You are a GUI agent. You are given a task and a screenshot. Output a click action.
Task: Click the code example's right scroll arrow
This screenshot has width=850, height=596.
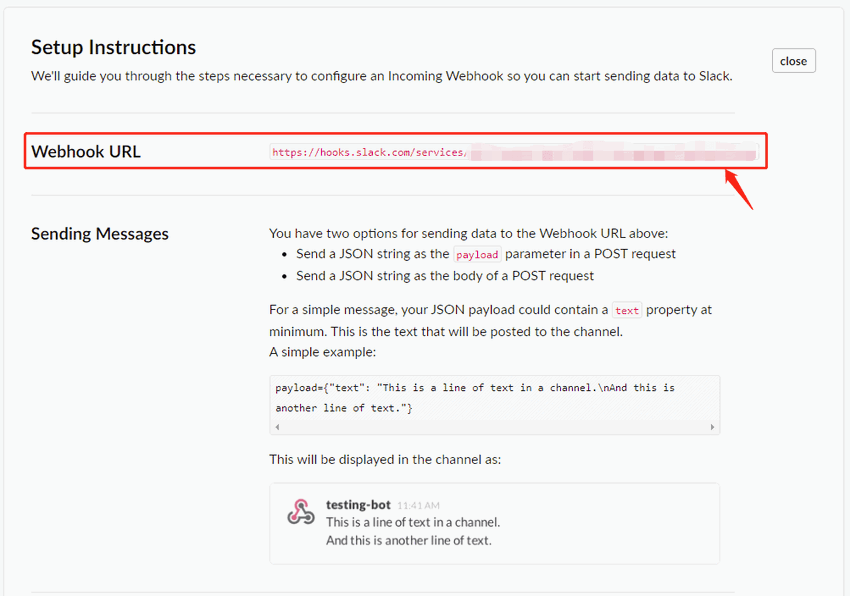[712, 427]
